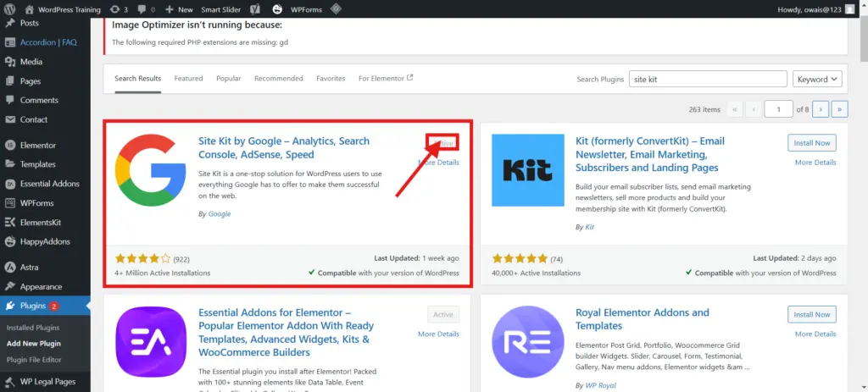
Task: Click the Essential Addons EA logo
Action: 151,342
